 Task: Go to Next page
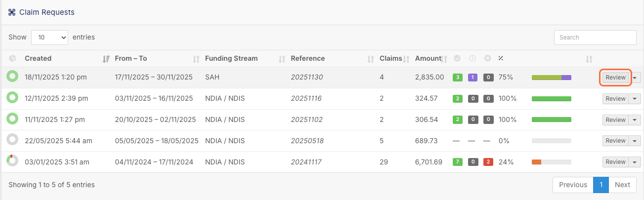pos(622,185)
